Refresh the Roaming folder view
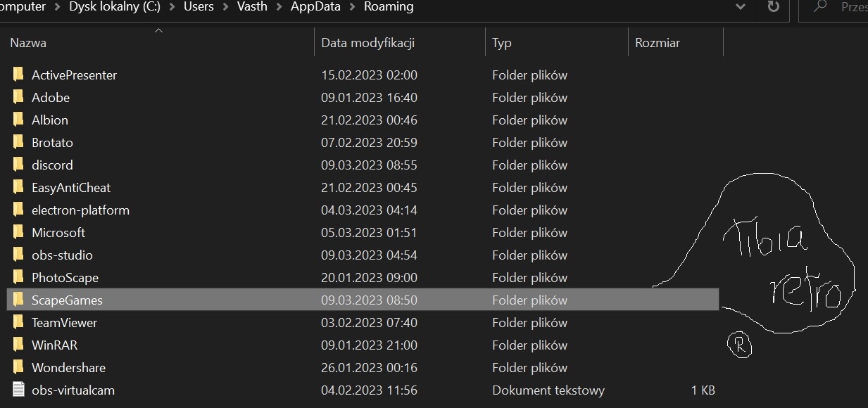868x408 pixels. [773, 7]
